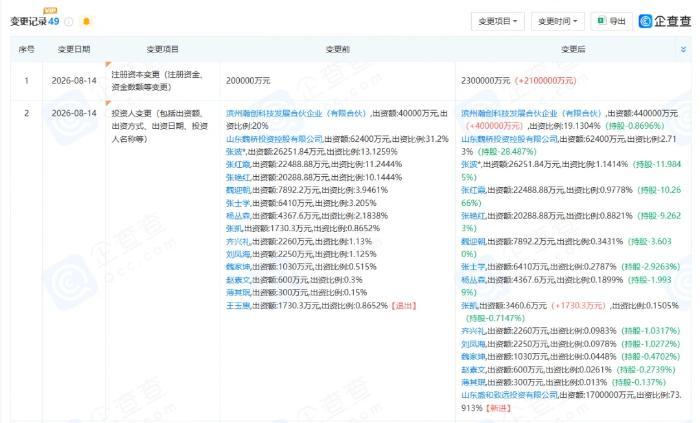The image size is (700, 423).
Task: Open 刘凤海 link with 1.125% in 变更前
Action: (238, 254)
